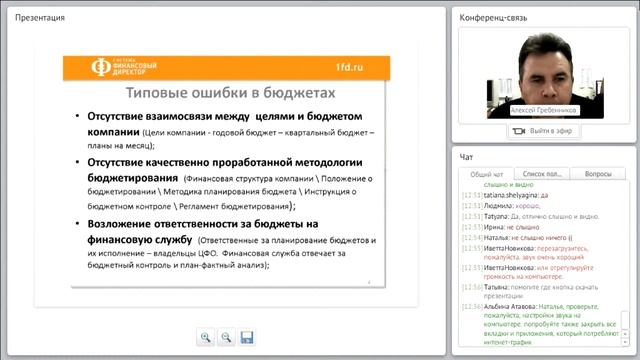Click slide title 'Типовые ошибки в бюджетах'
Image resolution: width=640 pixels, height=360 pixels.
(x=230, y=93)
